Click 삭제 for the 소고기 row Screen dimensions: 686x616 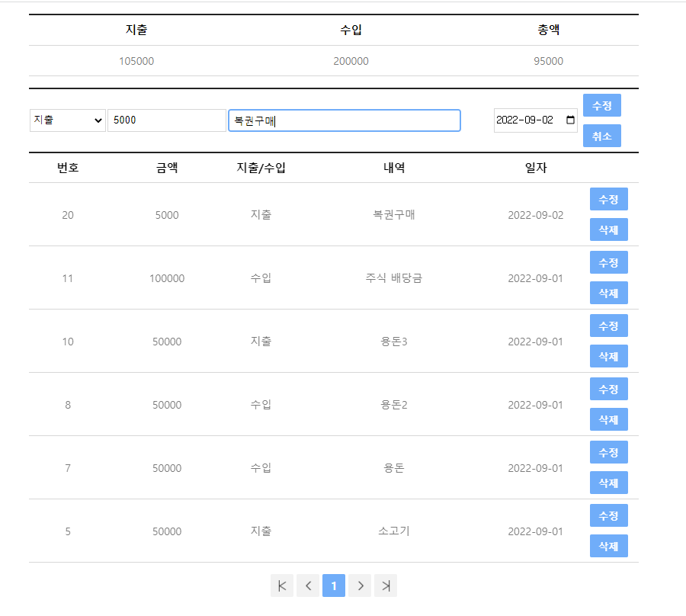(608, 546)
